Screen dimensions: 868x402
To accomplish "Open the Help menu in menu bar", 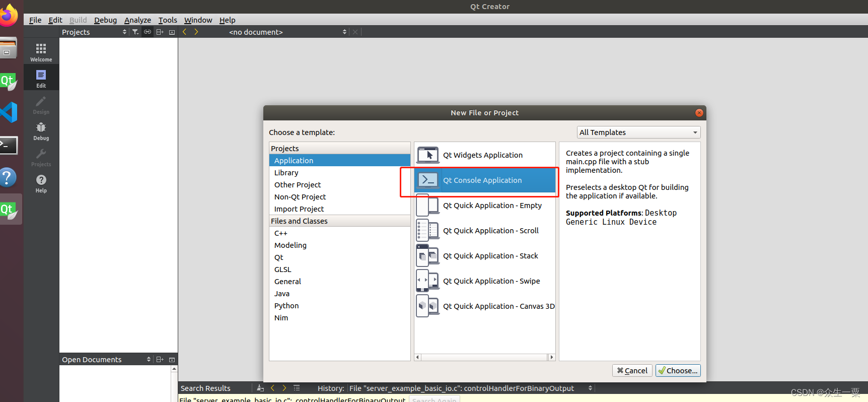I will tap(227, 20).
